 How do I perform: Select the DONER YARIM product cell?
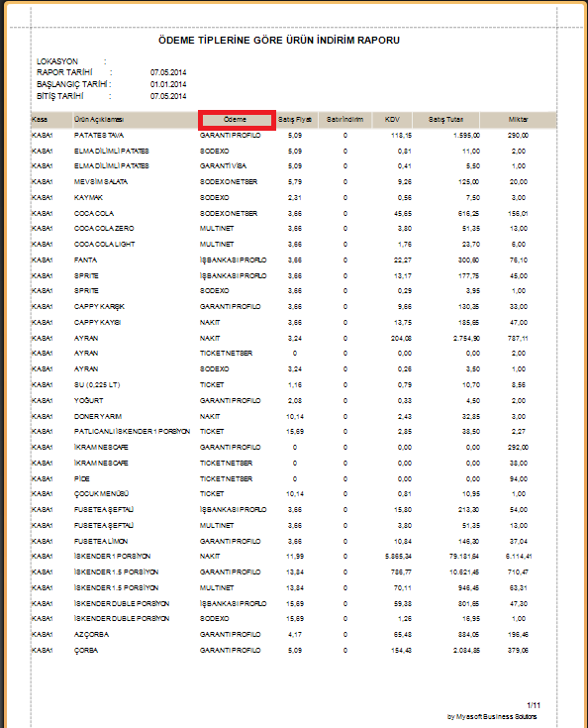coord(98,416)
